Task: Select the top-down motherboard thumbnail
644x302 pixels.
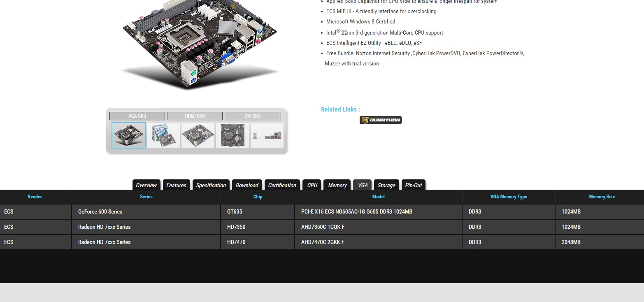Action: 232,135
